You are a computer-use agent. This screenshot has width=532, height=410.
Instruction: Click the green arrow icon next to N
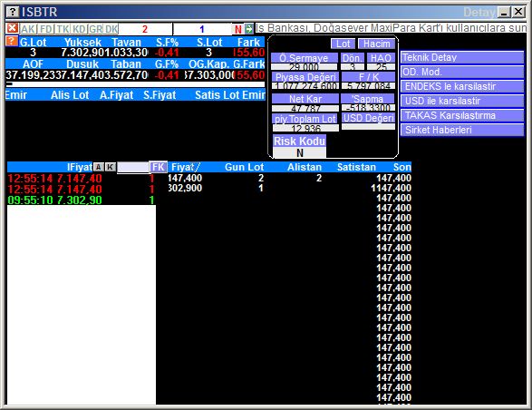[x=249, y=29]
